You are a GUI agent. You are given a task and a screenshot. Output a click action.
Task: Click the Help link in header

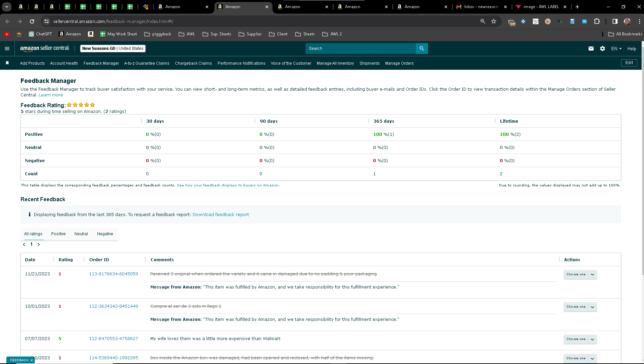coord(632,49)
